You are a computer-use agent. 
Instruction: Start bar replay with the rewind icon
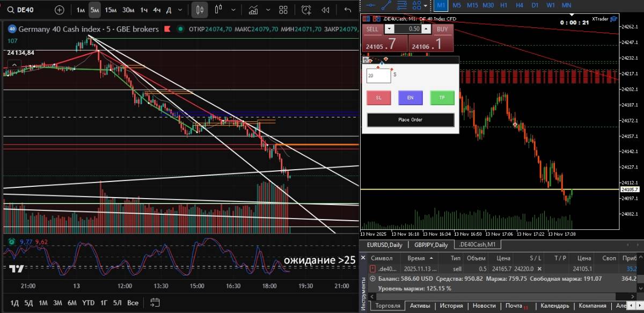(325, 10)
